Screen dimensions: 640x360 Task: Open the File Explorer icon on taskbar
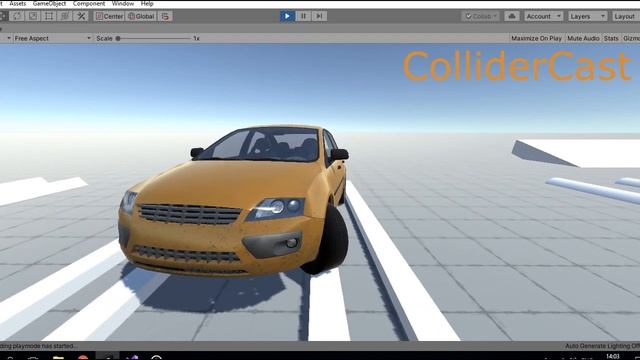coord(58,358)
